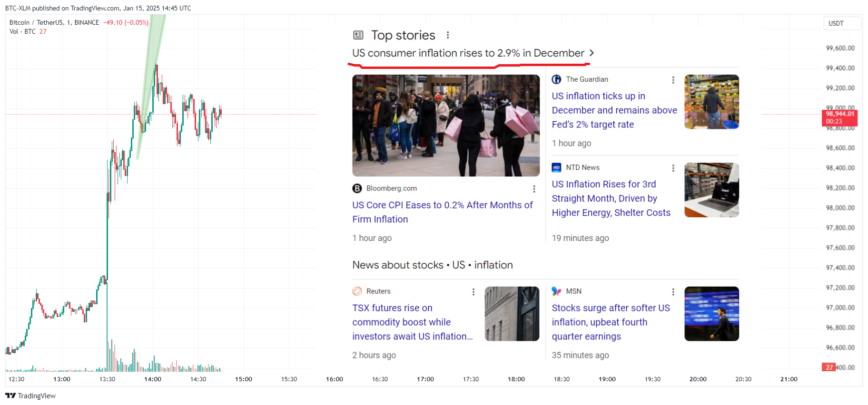Open Reuters article options menu
Image resolution: width=868 pixels, height=405 pixels.
[473, 291]
